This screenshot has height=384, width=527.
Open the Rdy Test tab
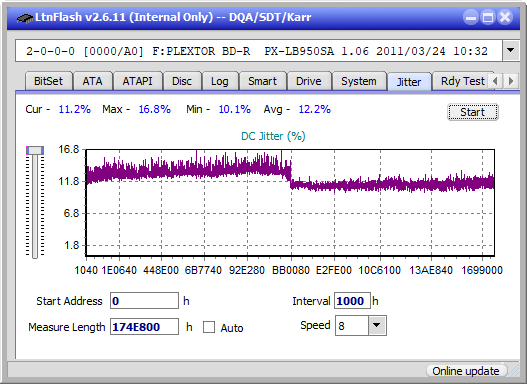[x=462, y=81]
